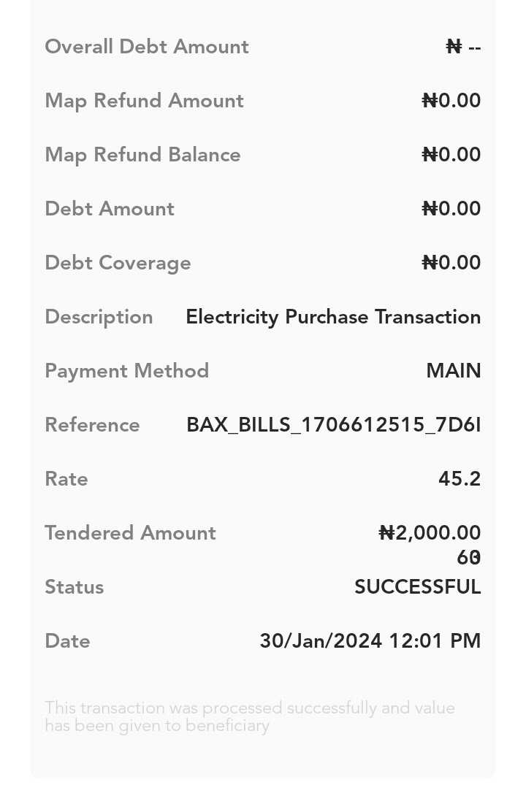This screenshot has height=812, width=526.
Task: Tap the Tendered Amount label
Action: (x=130, y=533)
